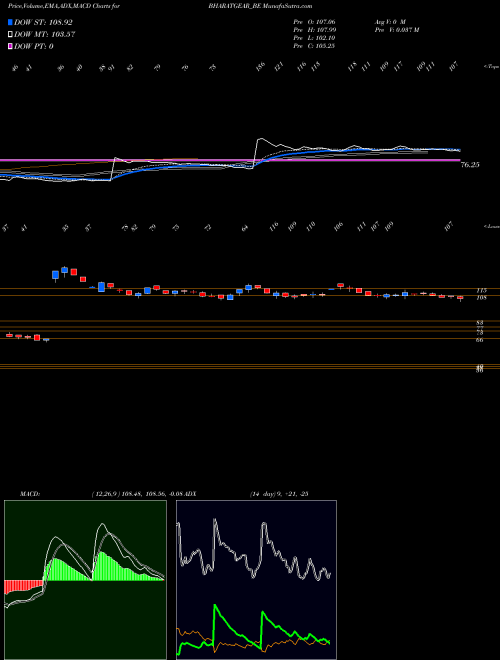This screenshot has height=660, width=500.
Task: Click the '(14 day) 9, +21, -25' ADX values
Action: [x=279, y=493]
